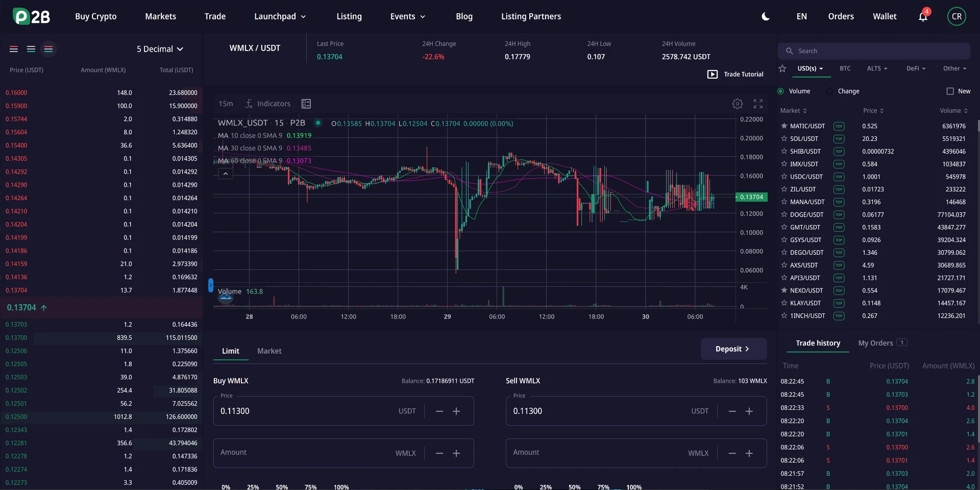Select Volume radio option
Image resolution: width=980 pixels, height=490 pixels.
coord(780,91)
